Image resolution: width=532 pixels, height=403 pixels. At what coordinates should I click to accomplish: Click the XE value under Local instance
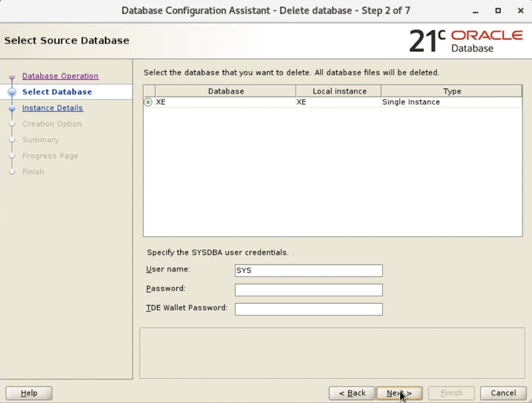click(338, 102)
